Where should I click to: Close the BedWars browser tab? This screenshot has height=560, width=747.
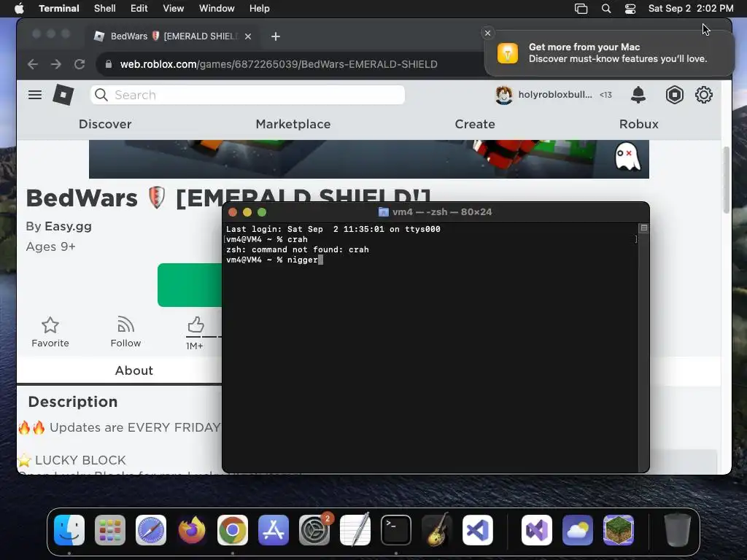click(248, 36)
